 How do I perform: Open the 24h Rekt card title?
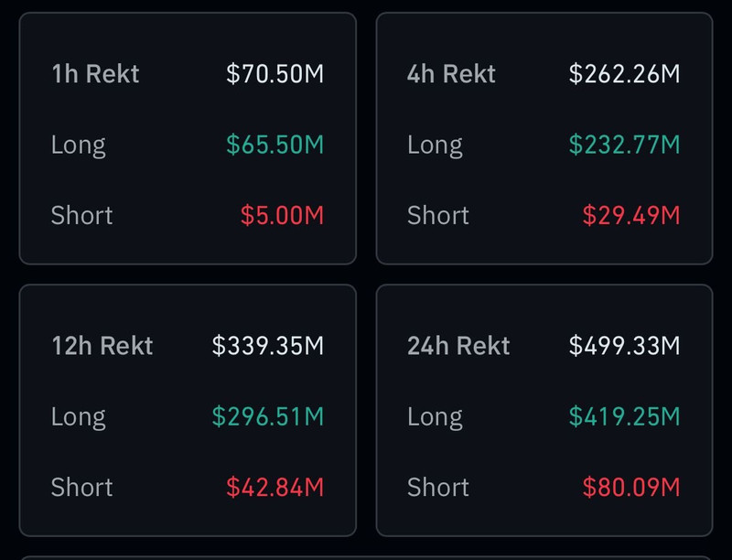(458, 346)
